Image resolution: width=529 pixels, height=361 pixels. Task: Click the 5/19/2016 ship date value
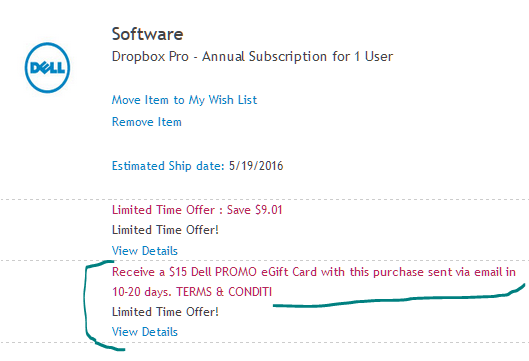tap(256, 166)
